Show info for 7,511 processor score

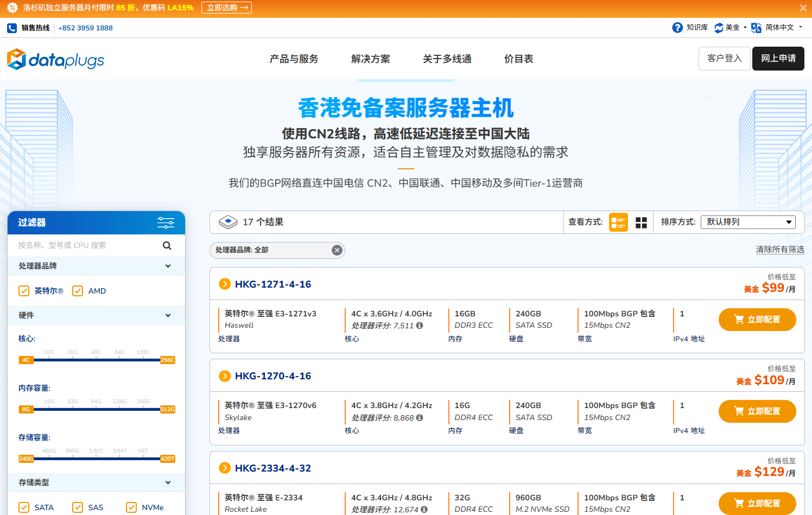click(420, 326)
